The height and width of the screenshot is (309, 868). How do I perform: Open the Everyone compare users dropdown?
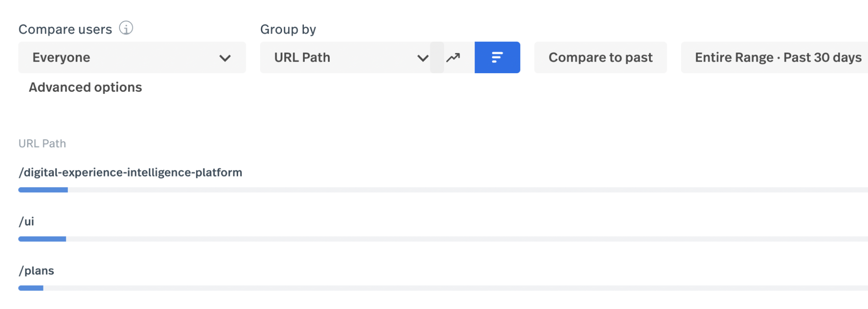[132, 57]
